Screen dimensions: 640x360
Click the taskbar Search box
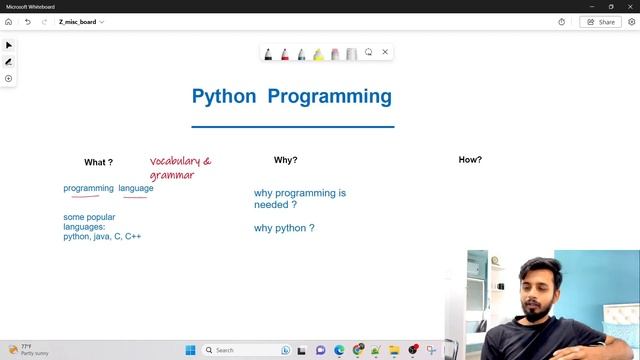(247, 350)
